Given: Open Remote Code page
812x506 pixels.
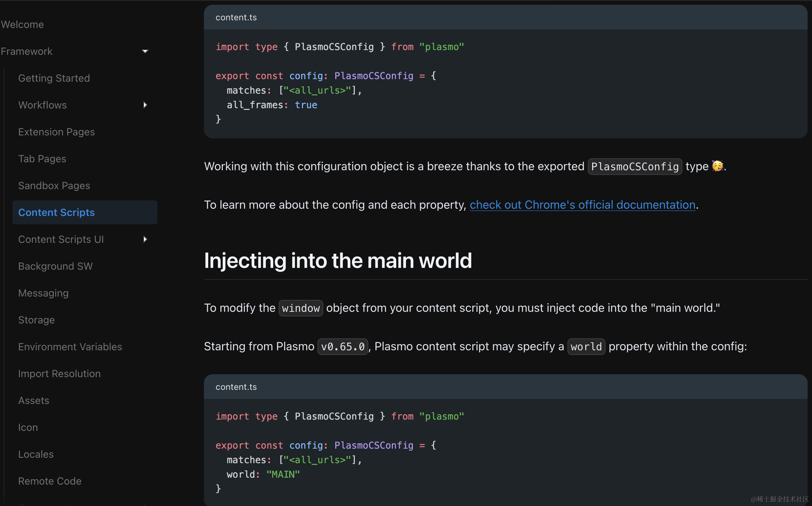Looking at the screenshot, I should point(50,481).
